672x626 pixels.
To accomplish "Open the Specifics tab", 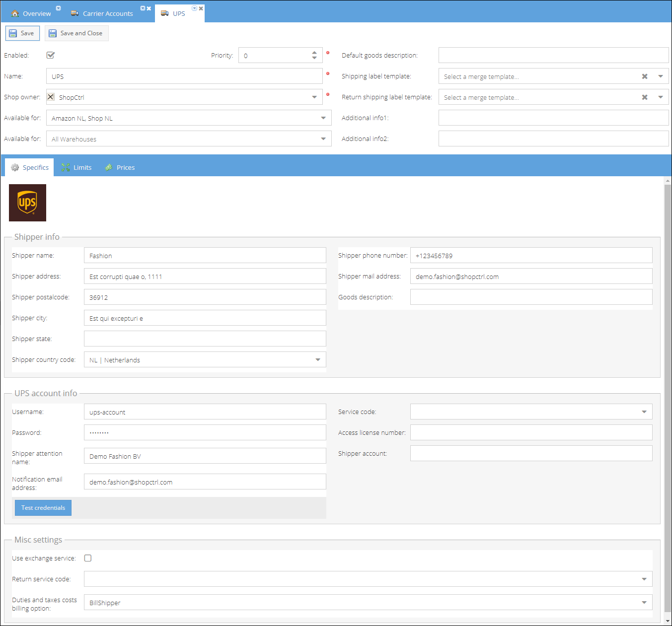I will coord(30,167).
